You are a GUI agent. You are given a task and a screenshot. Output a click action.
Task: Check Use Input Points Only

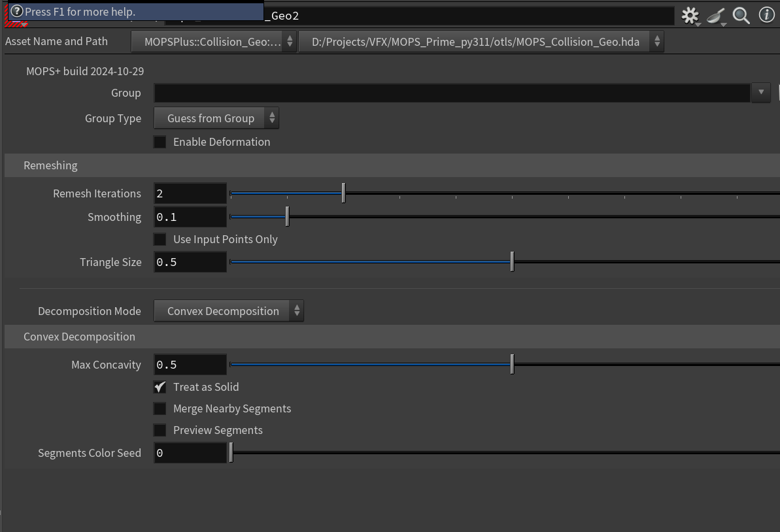(160, 239)
